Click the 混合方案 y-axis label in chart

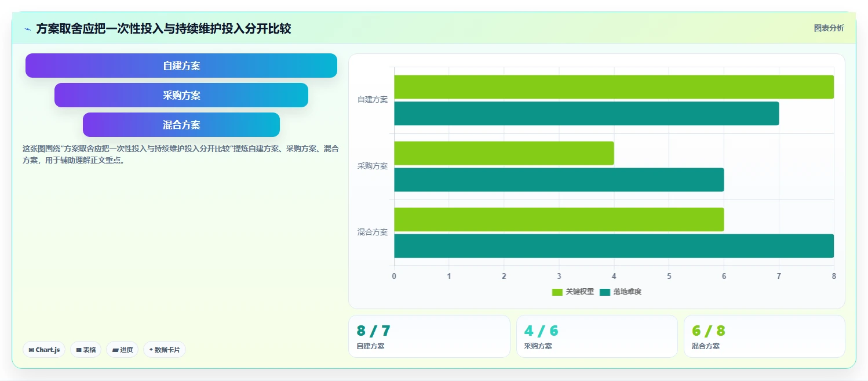pyautogui.click(x=373, y=232)
